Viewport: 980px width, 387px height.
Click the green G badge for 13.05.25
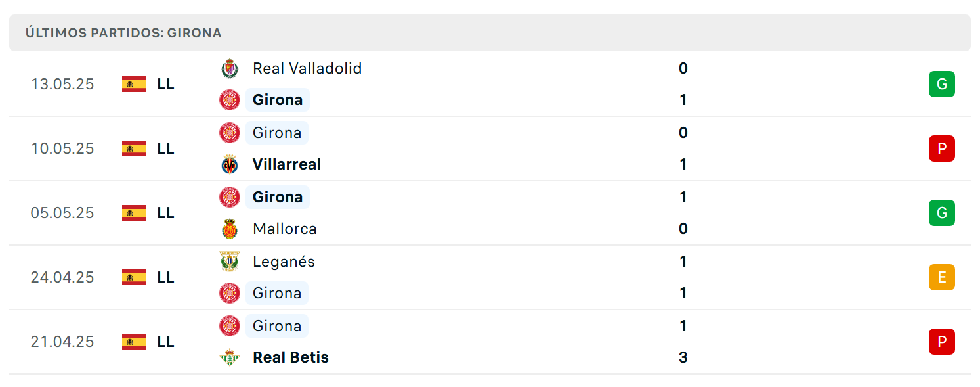coord(942,84)
